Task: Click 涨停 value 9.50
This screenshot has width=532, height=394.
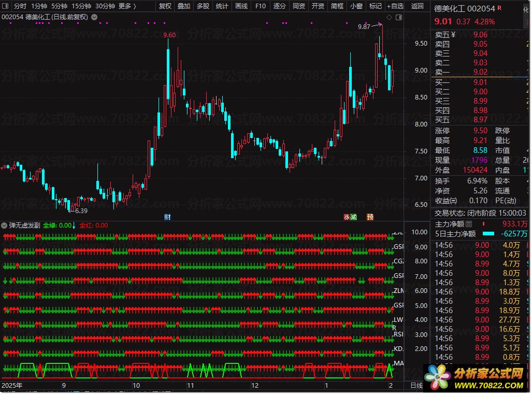Action: [x=480, y=131]
